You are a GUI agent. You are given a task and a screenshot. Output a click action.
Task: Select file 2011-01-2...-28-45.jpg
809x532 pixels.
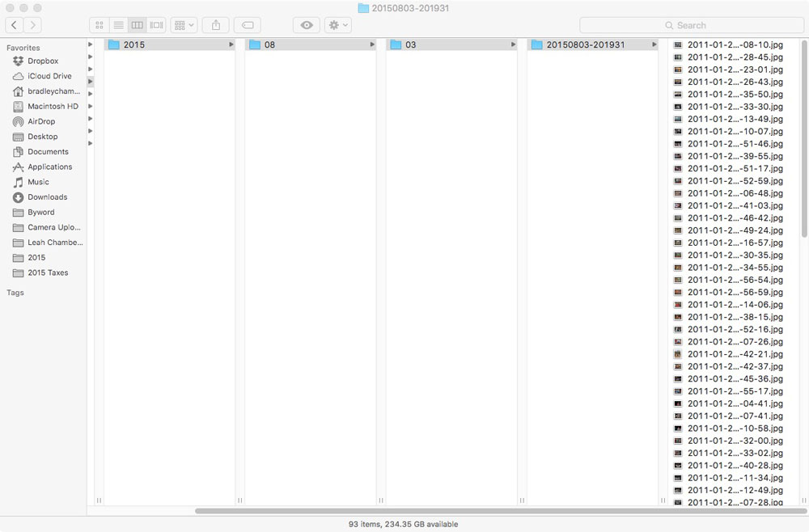point(735,57)
